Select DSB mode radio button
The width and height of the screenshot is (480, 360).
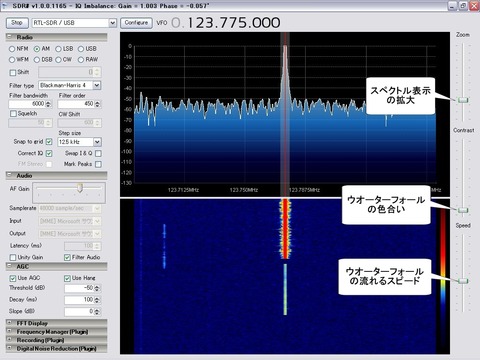click(x=37, y=60)
